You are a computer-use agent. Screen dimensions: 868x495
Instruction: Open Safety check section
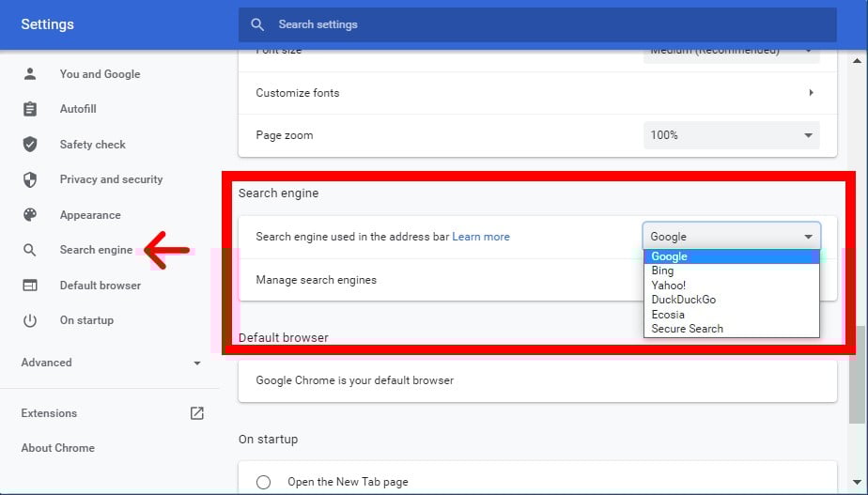pos(92,145)
